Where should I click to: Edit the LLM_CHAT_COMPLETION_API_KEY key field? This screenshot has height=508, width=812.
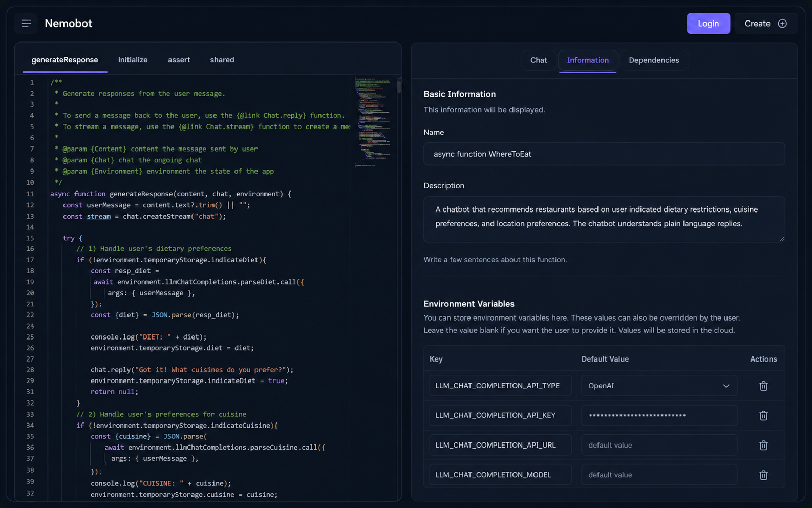click(x=500, y=415)
